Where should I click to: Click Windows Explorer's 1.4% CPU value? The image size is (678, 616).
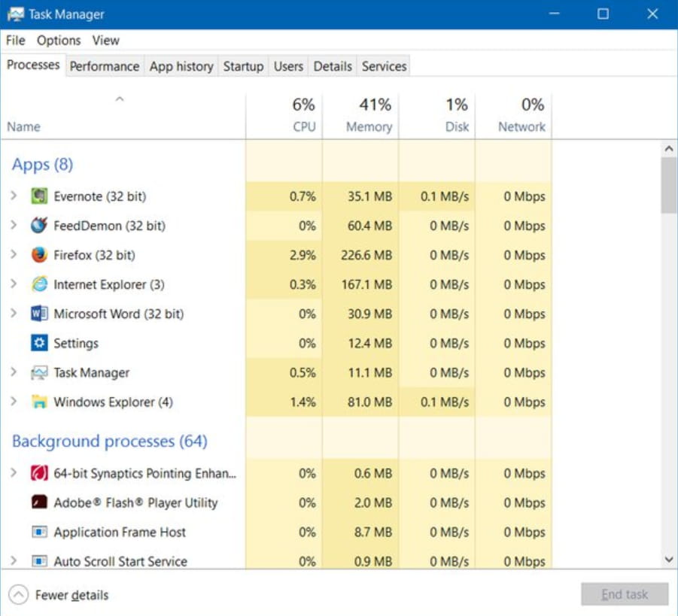pos(303,402)
